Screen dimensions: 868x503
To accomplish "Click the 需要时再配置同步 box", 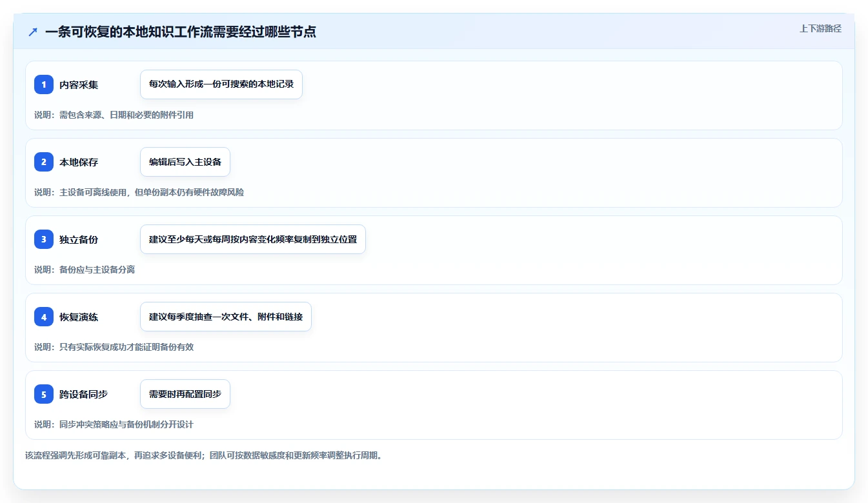I will click(185, 394).
